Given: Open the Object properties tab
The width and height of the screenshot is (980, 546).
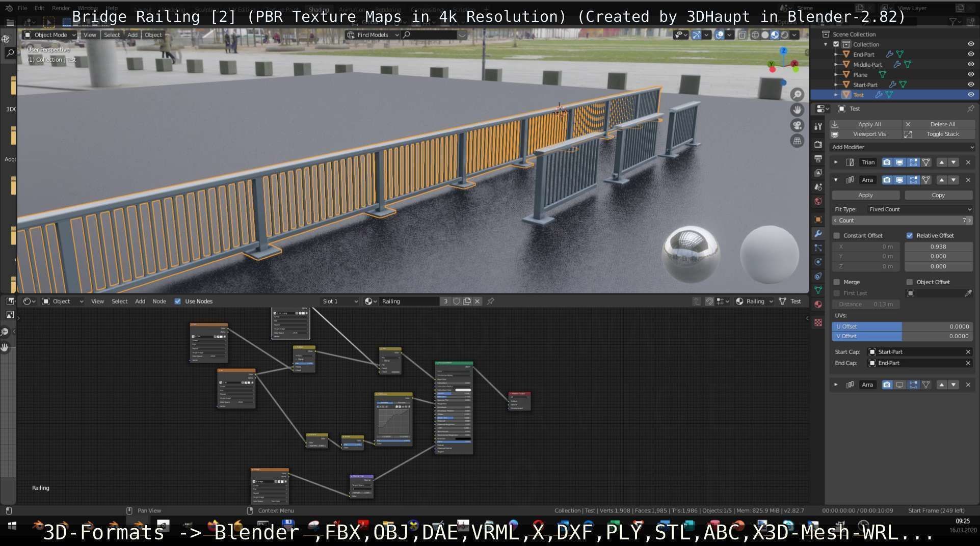Looking at the screenshot, I should (x=818, y=220).
